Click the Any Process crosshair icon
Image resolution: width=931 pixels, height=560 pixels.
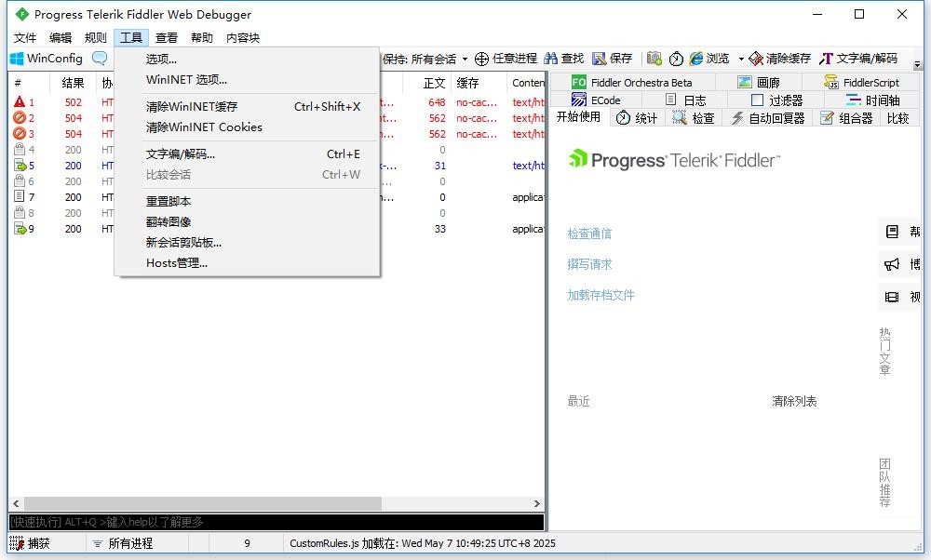481,59
